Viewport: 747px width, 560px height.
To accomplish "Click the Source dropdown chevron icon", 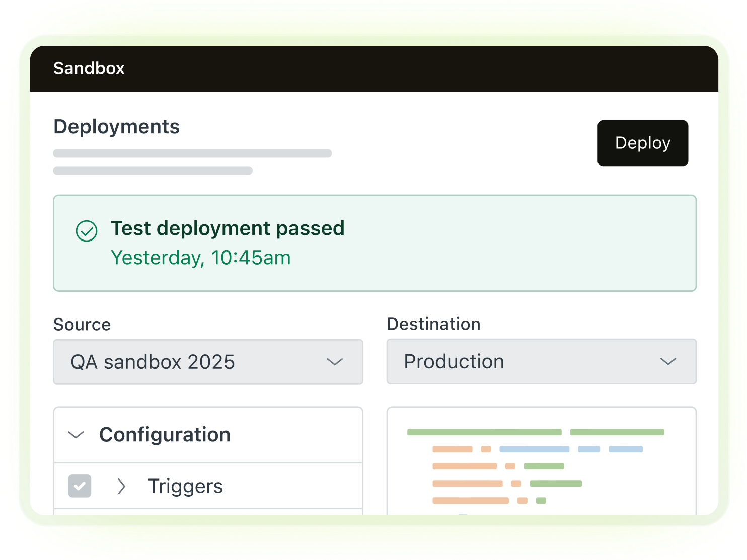I will [335, 362].
